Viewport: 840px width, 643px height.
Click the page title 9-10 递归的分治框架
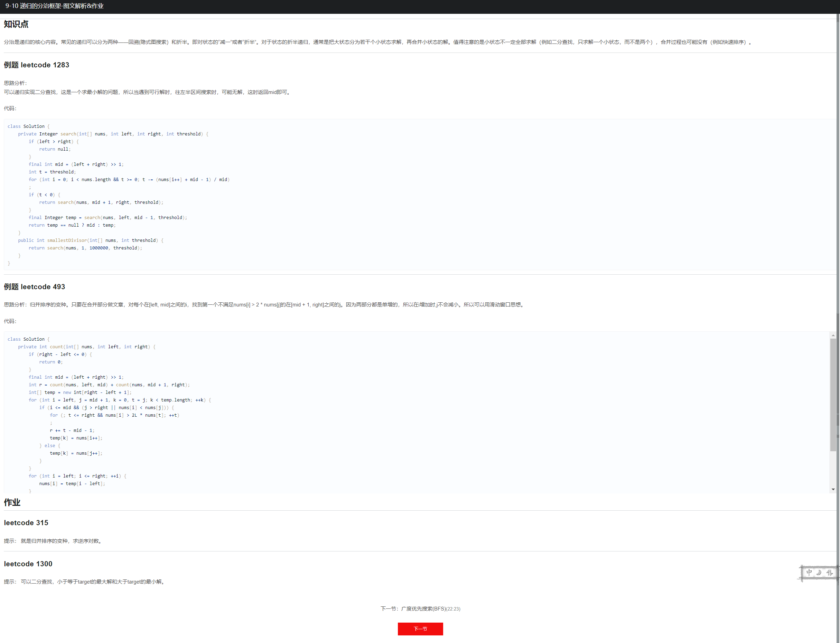54,6
